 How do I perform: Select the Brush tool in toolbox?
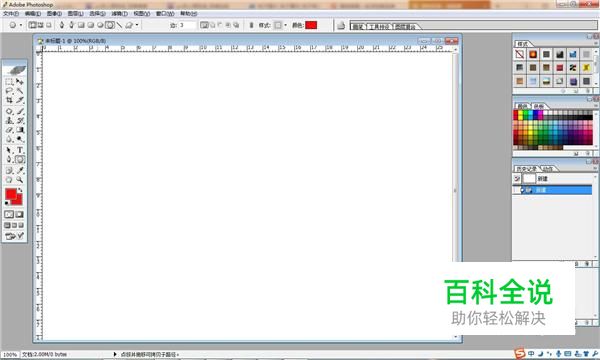[x=20, y=111]
